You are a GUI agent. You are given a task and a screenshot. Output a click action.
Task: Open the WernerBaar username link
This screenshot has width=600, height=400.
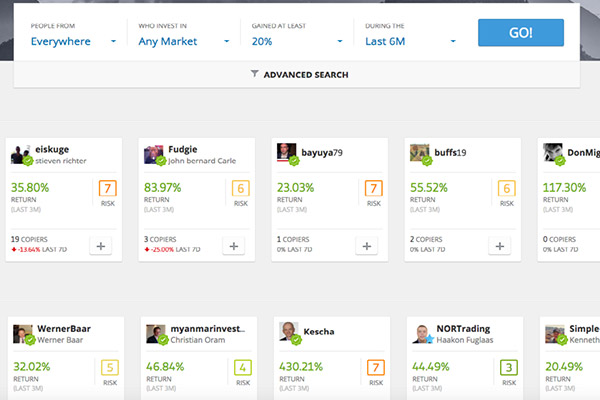[64, 329]
